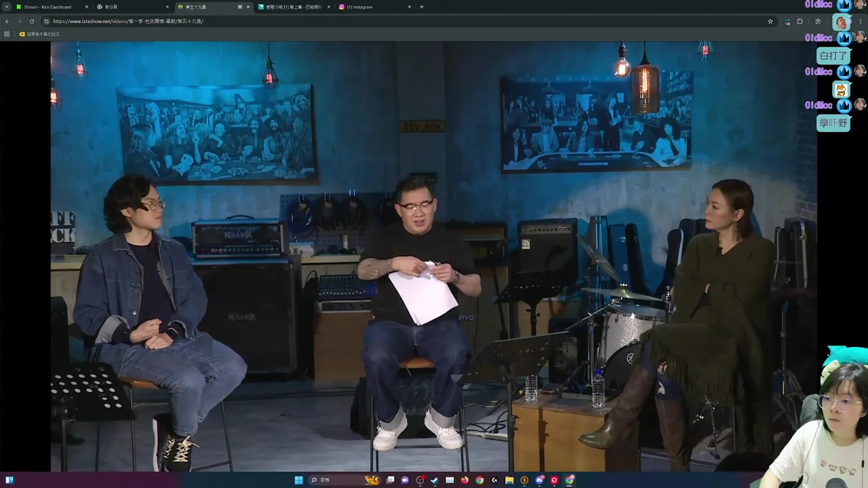
Task: Focus the active Chrome profile taskbar icon
Action: click(570, 480)
